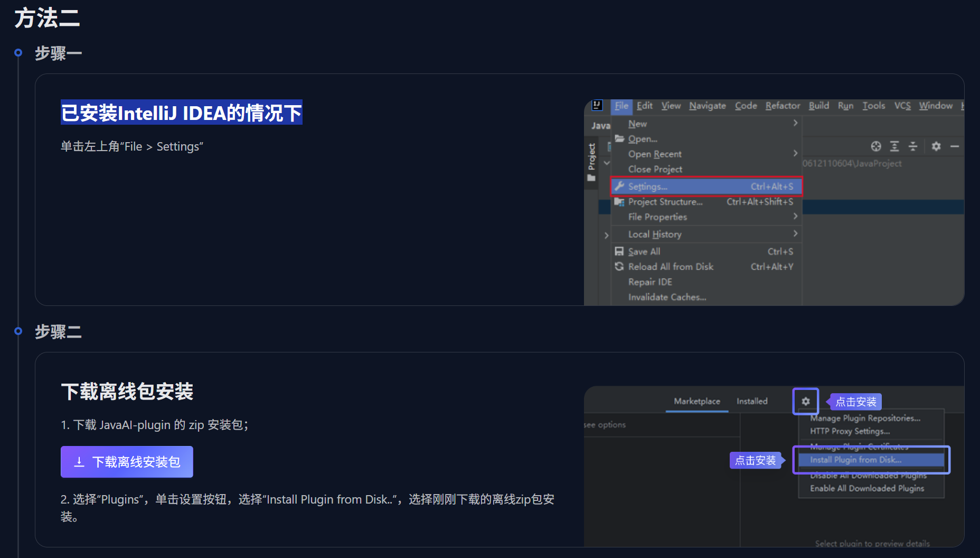Open the Build menu in the IDEA screenshot
This screenshot has height=558, width=980.
tap(819, 106)
